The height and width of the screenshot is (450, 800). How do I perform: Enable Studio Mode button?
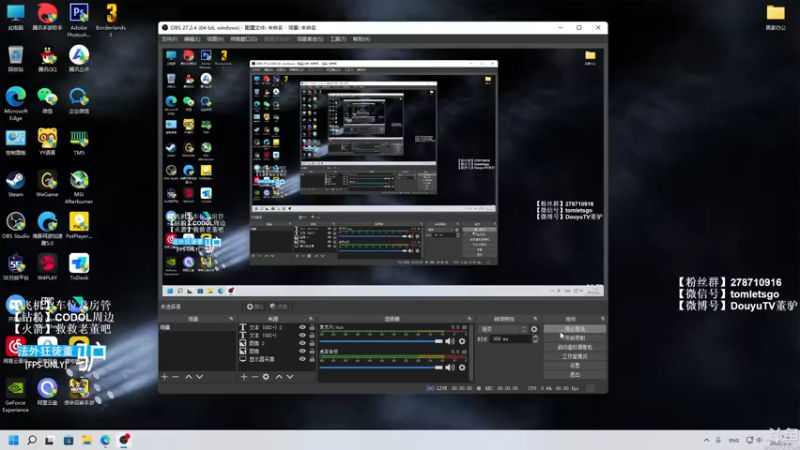[575, 356]
